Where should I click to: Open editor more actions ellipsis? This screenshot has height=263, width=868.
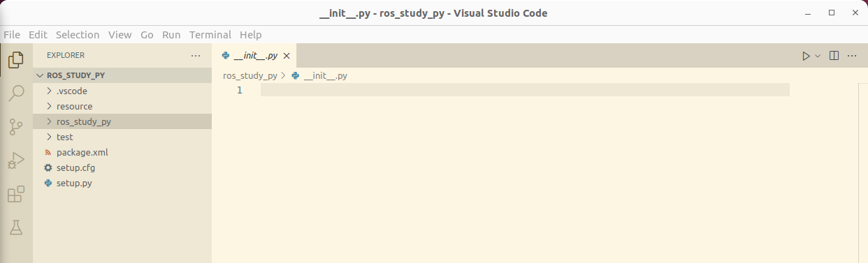click(852, 56)
